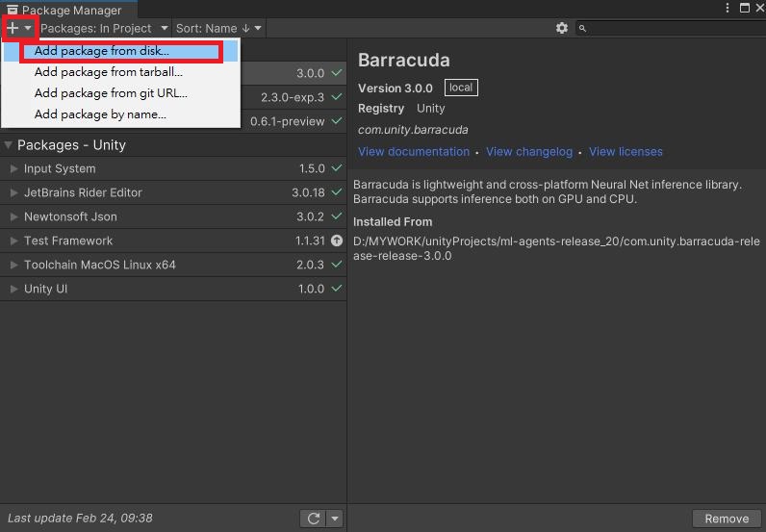Open the View changelog link
The image size is (766, 532).
point(529,152)
